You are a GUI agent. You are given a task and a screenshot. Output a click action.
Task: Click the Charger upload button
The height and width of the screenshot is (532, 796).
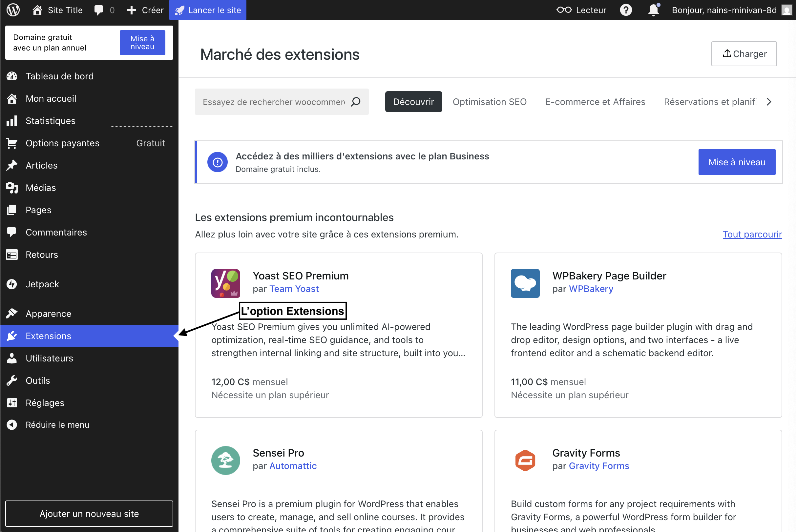coord(744,53)
